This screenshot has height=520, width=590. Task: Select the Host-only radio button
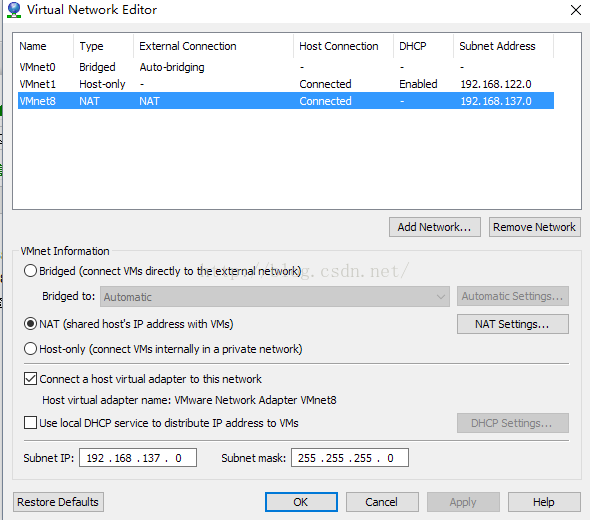(x=30, y=349)
